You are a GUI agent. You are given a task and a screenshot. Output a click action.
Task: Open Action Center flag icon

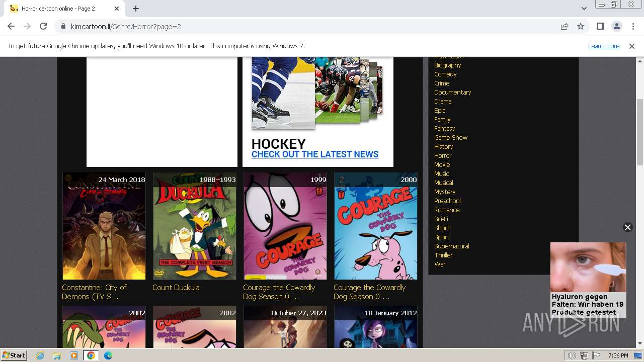596,355
